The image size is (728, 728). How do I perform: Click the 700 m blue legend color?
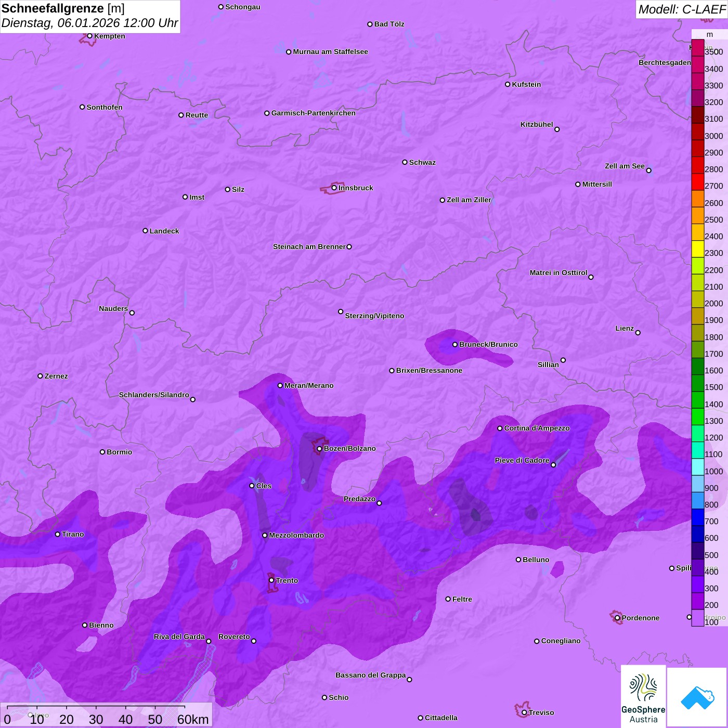pos(698,516)
